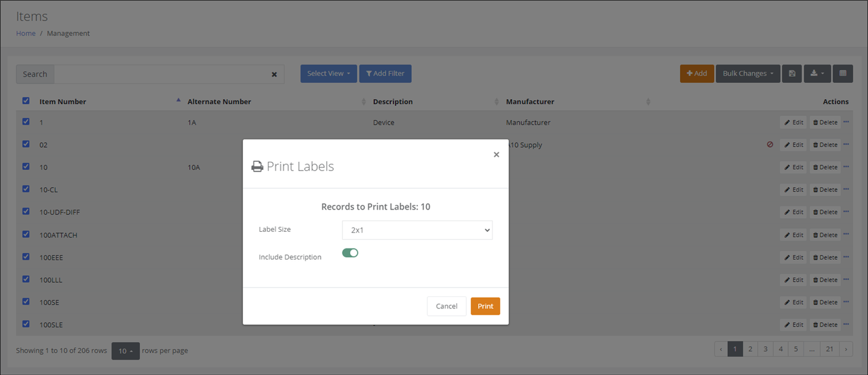868x375 pixels.
Task: Click the orange Add button
Action: click(697, 74)
